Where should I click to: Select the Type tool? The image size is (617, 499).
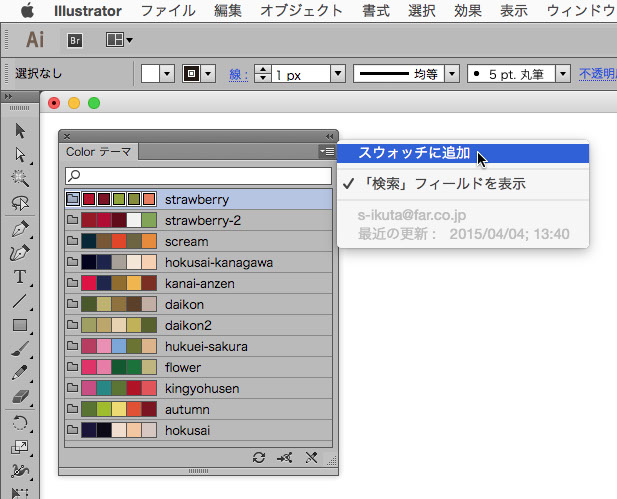coord(20,277)
